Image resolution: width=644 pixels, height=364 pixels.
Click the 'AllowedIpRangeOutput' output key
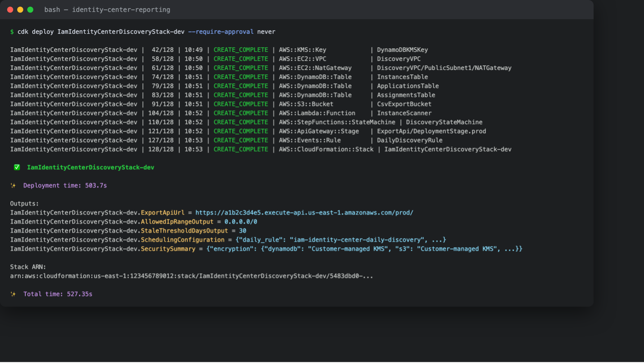177,221
